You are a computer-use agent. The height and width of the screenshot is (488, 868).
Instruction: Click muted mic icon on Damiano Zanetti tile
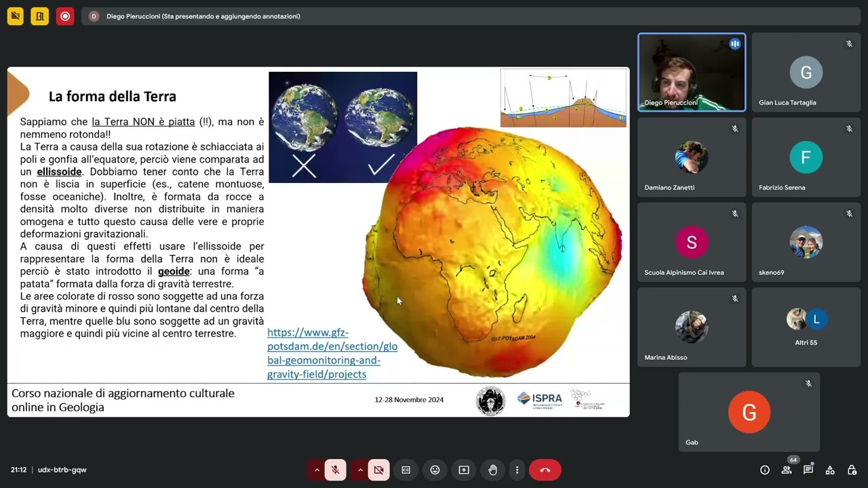(734, 129)
